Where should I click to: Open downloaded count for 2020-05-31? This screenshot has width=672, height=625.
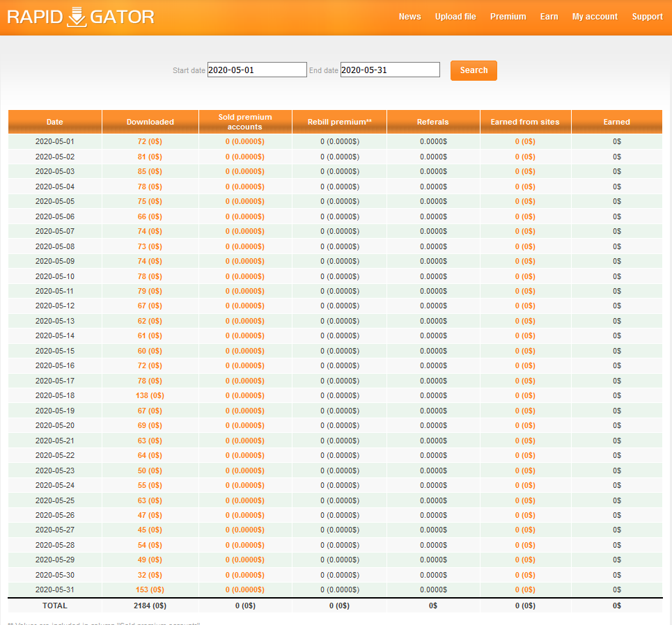point(150,590)
